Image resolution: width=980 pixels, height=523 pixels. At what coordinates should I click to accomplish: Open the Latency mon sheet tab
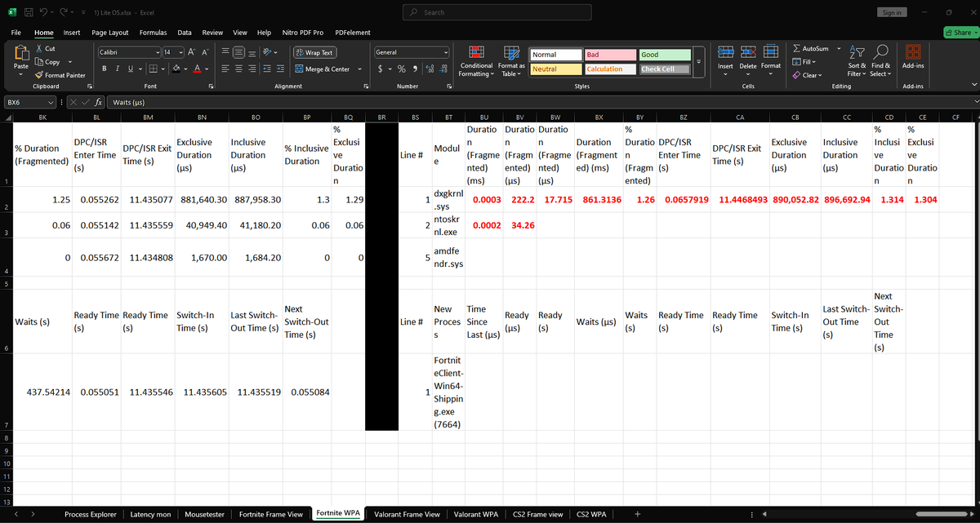coord(151,514)
